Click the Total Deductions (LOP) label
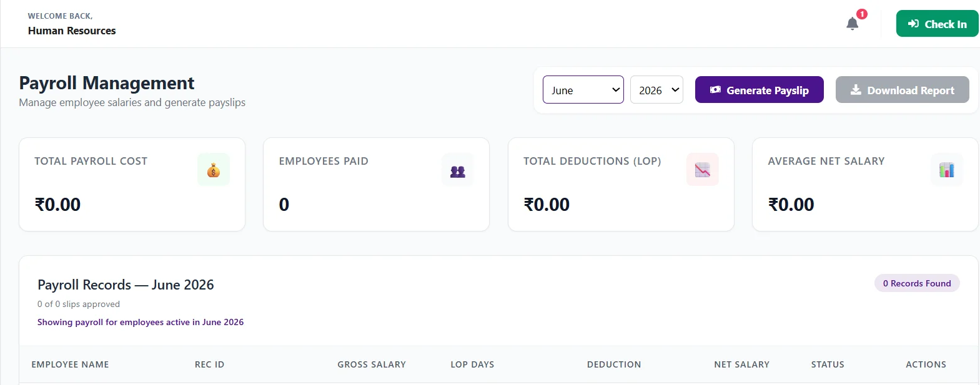The width and height of the screenshot is (980, 385). click(x=592, y=161)
